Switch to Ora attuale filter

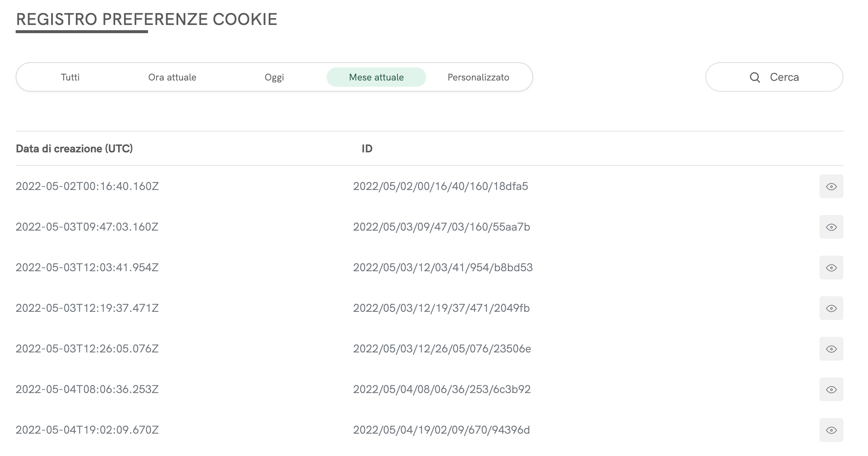172,77
